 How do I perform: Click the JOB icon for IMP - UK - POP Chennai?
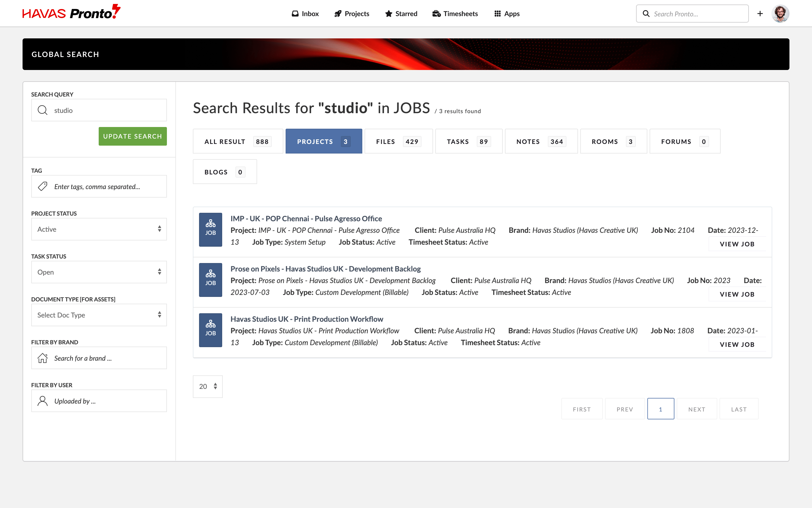210,229
